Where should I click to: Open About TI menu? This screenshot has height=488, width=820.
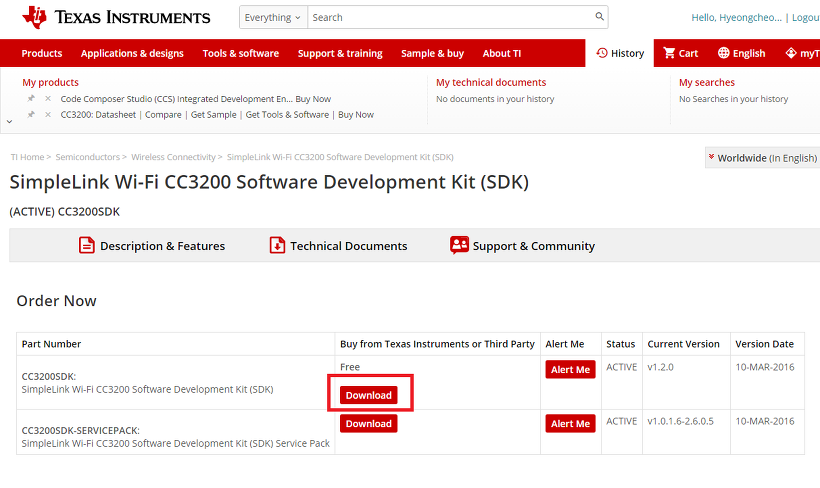pos(502,53)
